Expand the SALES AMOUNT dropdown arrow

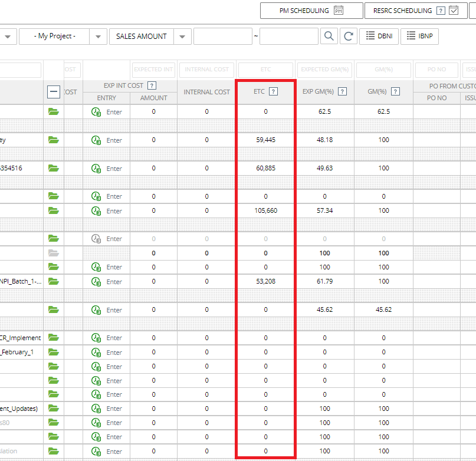tap(182, 37)
